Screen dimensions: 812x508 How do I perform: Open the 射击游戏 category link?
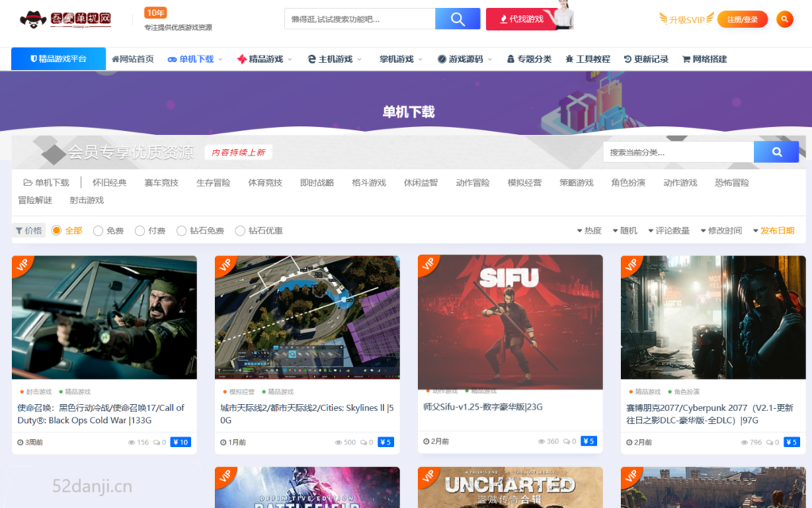pyautogui.click(x=86, y=200)
